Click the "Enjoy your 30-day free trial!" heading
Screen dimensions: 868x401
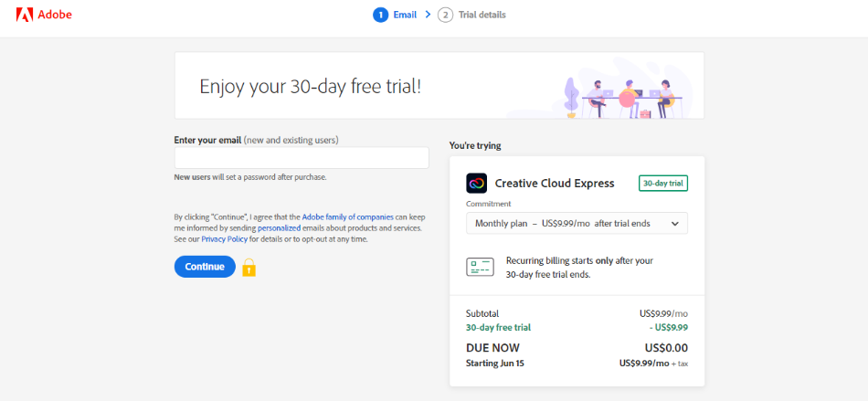click(311, 86)
